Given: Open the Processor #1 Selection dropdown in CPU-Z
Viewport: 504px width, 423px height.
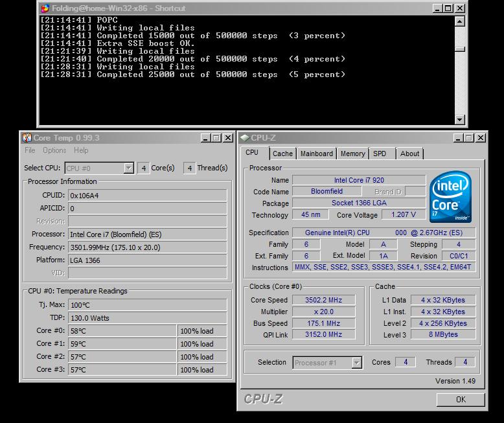Looking at the screenshot, I should [327, 363].
